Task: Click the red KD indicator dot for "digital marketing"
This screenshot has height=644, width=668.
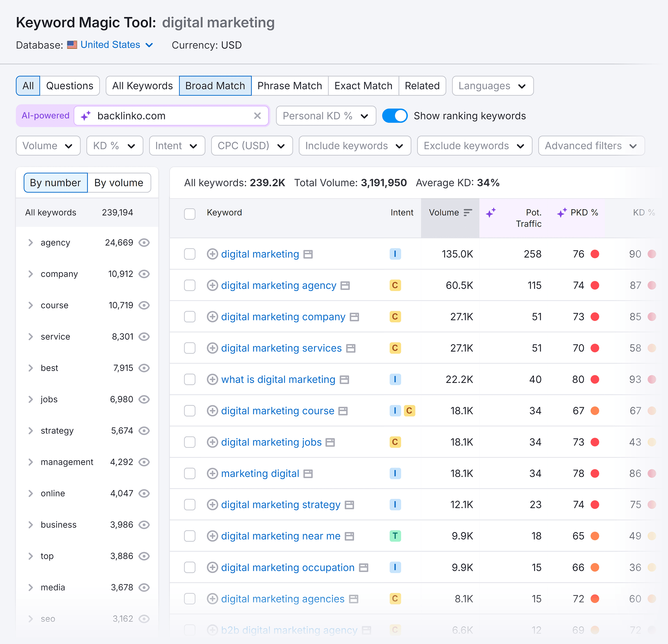Action: pos(595,254)
